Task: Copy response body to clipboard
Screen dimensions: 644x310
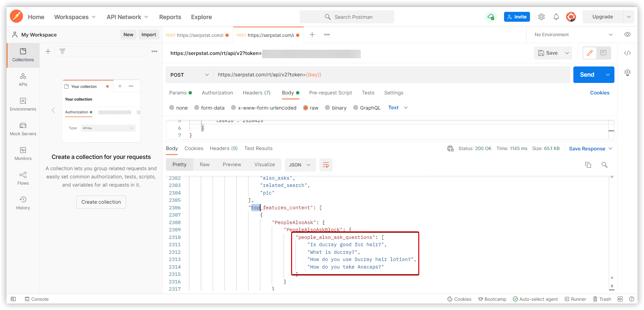Action: click(588, 165)
